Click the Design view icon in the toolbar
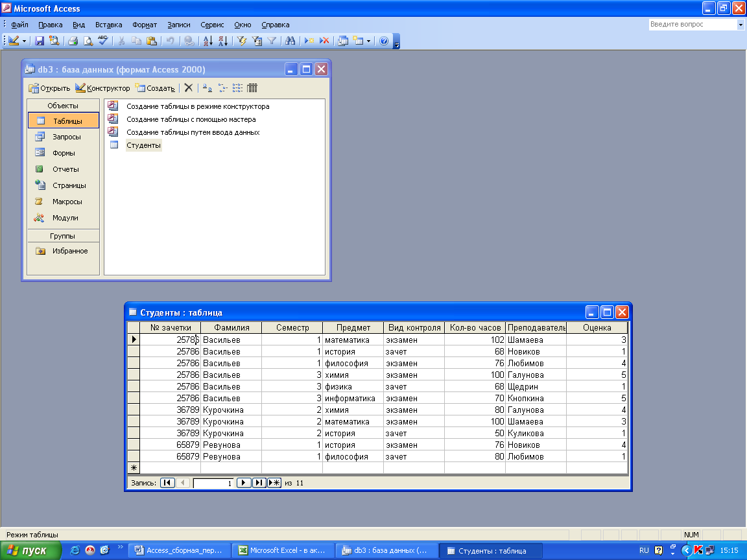Image resolution: width=747 pixels, height=560 pixels. [x=14, y=41]
